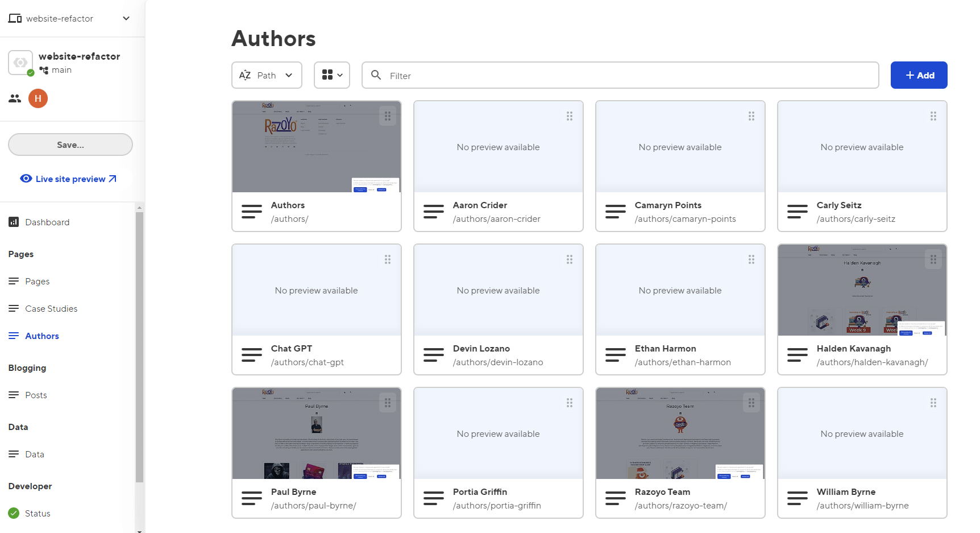This screenshot has height=533, width=980.
Task: Click the Dashboard icon in sidebar
Action: 14,222
